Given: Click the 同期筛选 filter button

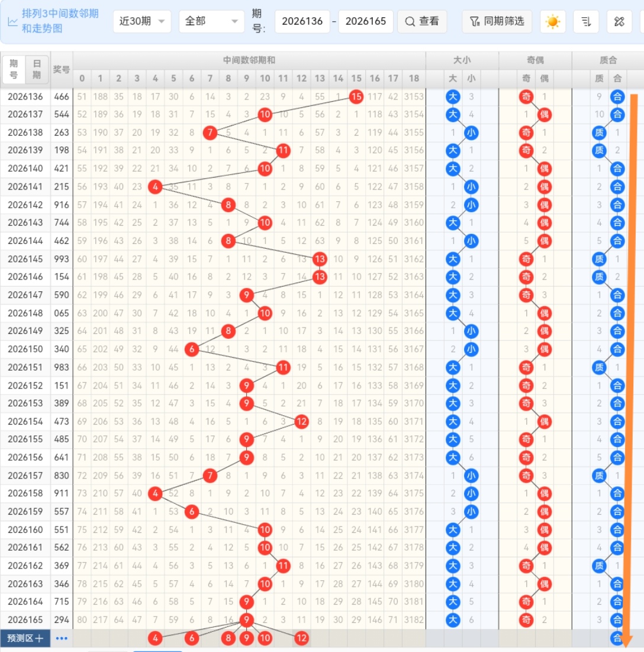Looking at the screenshot, I should (497, 21).
